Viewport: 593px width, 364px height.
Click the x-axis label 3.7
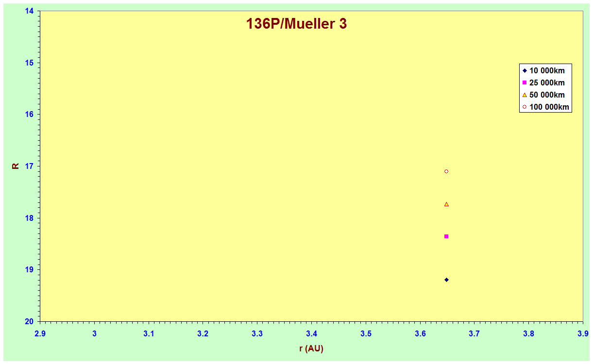coord(474,334)
